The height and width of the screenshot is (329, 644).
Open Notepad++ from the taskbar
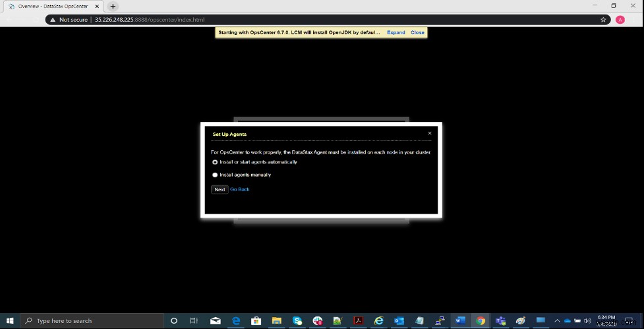coord(337,321)
